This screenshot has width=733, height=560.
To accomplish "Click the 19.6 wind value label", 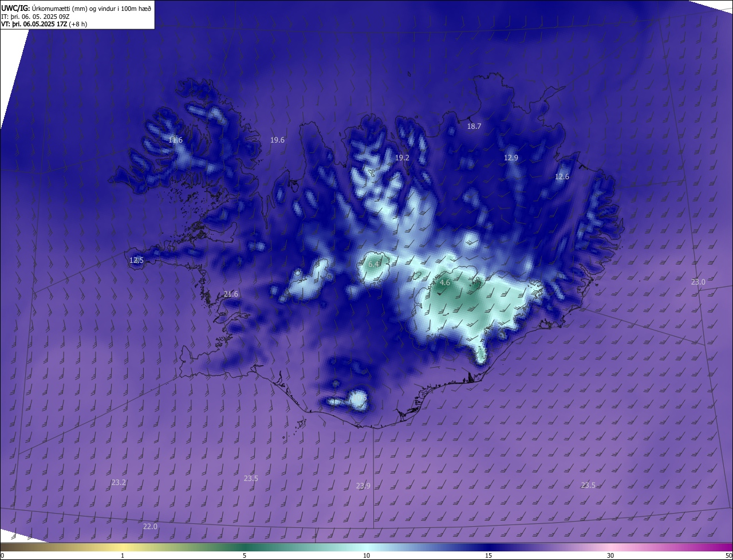I will click(277, 140).
